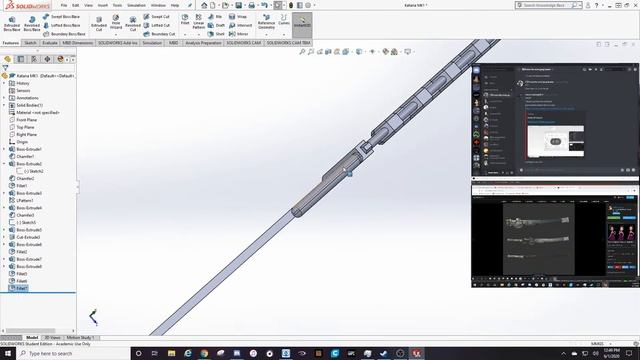Screen dimensions: 640x360
Task: Expand the Boss-Extrude1 feature
Action: tap(4, 149)
